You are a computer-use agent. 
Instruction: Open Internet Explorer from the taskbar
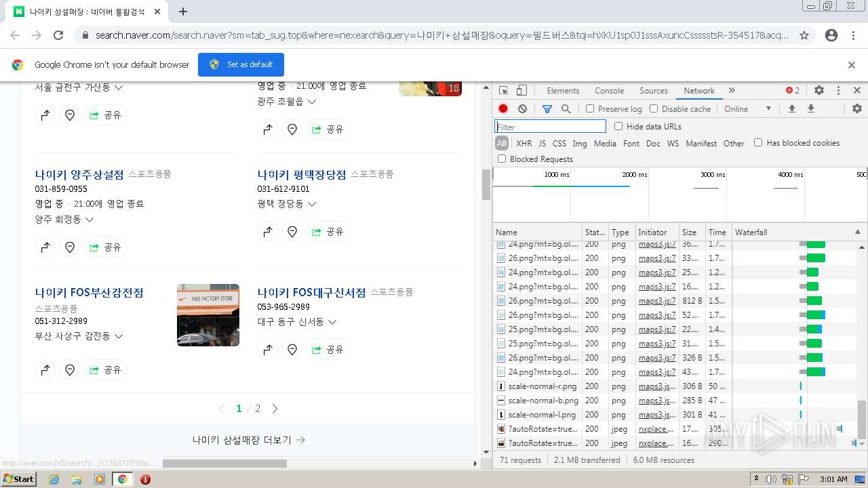click(x=54, y=479)
